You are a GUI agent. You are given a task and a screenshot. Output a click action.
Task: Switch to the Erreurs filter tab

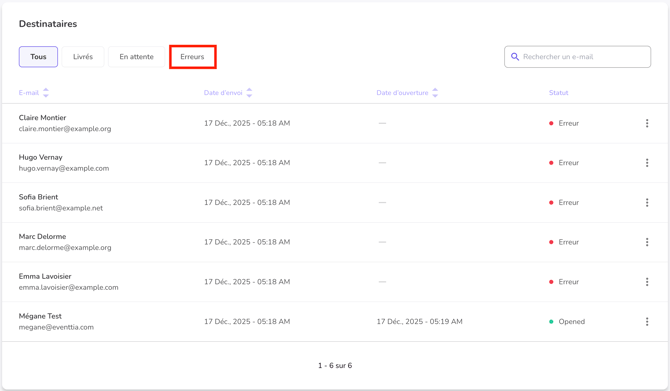coord(192,57)
